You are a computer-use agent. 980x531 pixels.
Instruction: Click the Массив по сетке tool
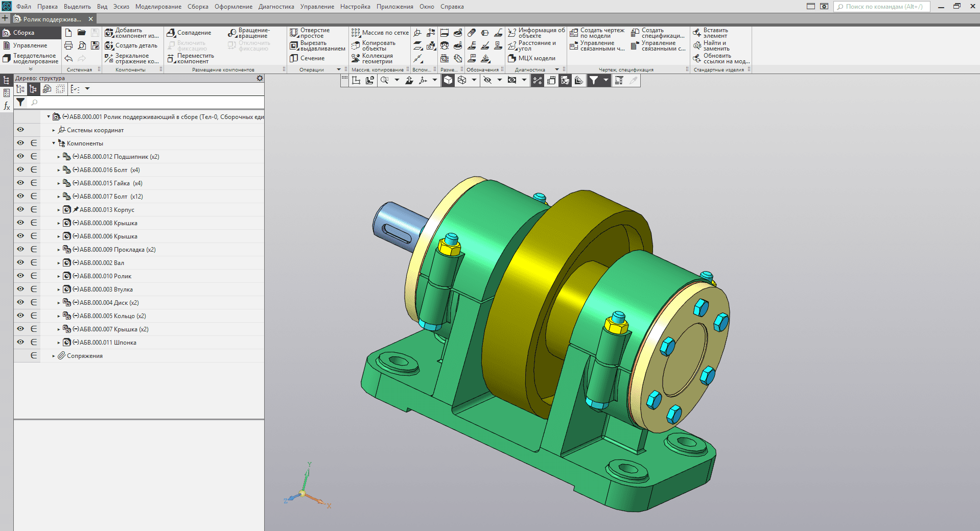[x=380, y=33]
